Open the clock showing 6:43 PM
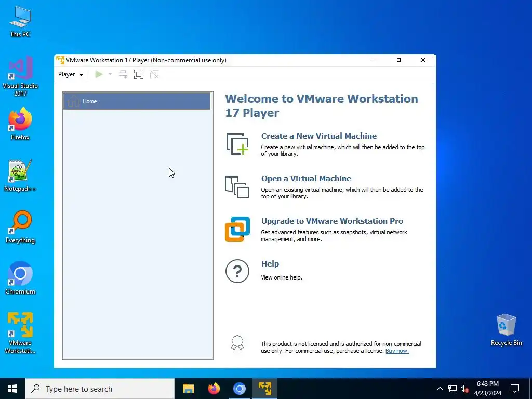 [x=488, y=389]
